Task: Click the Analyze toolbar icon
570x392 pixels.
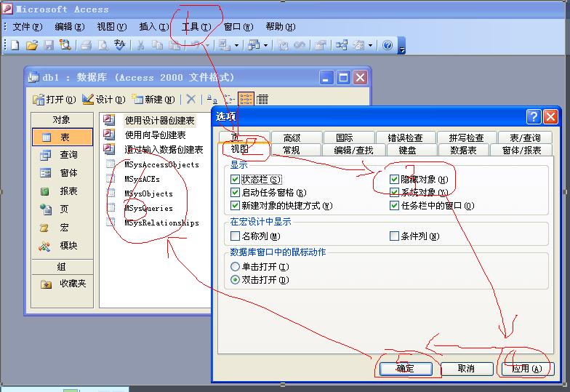Action: pos(253,45)
